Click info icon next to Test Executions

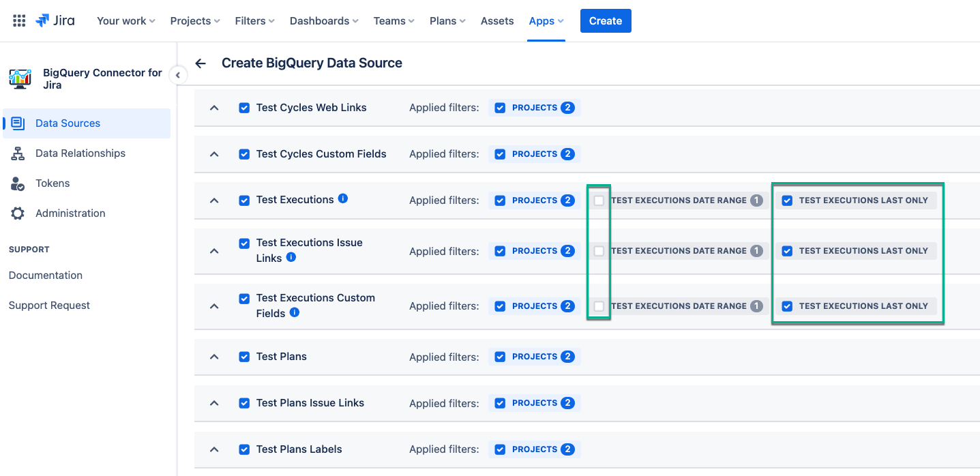(343, 198)
